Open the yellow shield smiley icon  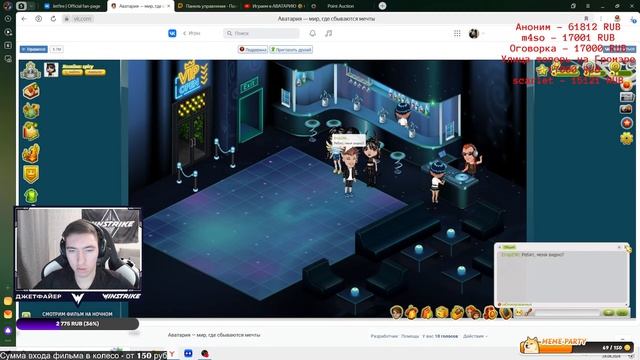(31, 174)
